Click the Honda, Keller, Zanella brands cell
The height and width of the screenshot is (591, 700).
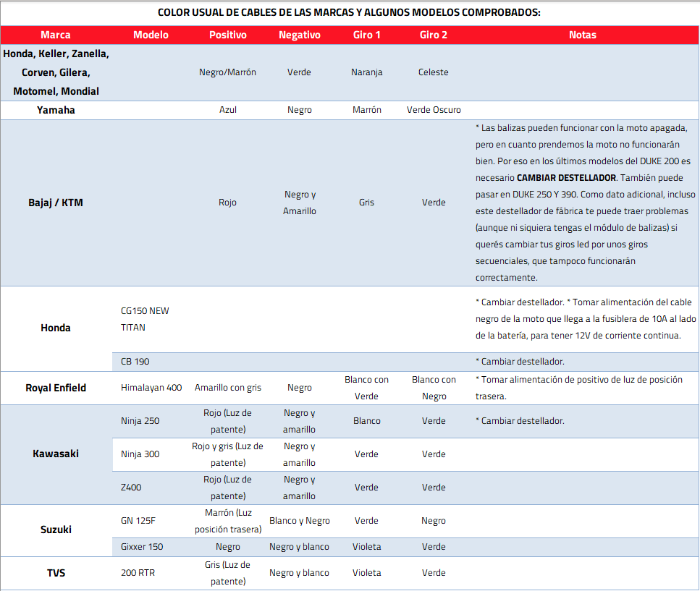coord(56,72)
